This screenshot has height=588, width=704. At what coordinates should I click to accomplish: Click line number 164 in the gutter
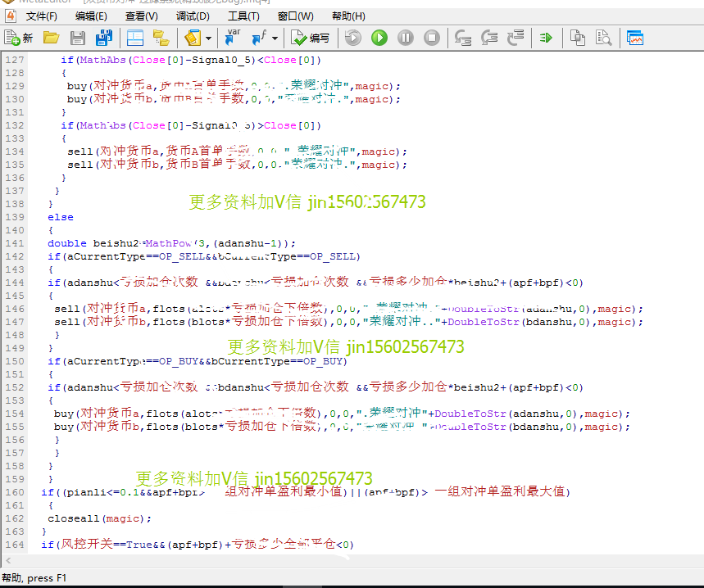[15, 545]
